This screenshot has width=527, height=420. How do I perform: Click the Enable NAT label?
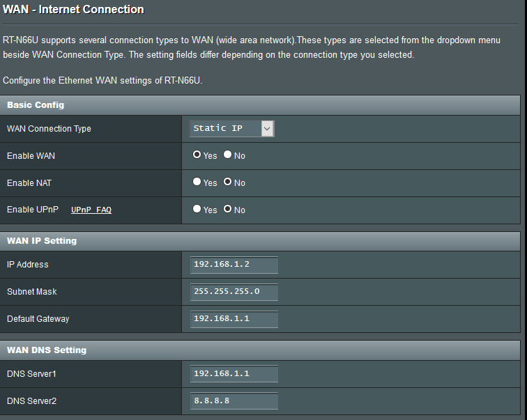pos(29,183)
